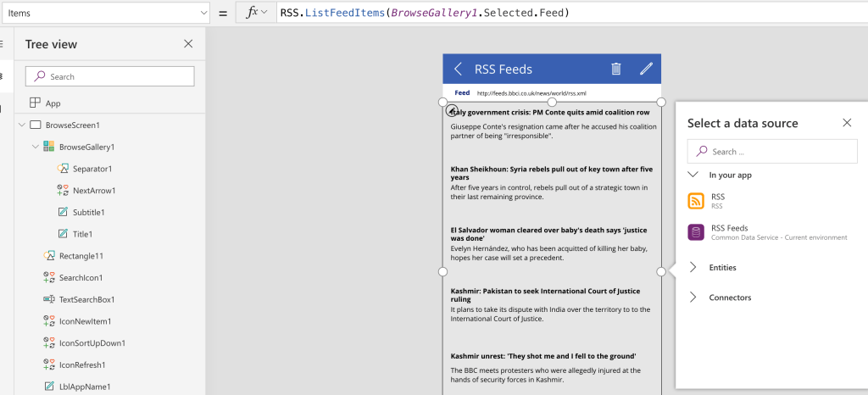Click the Rectangle11 shape icon
The width and height of the screenshot is (868, 395).
48,256
